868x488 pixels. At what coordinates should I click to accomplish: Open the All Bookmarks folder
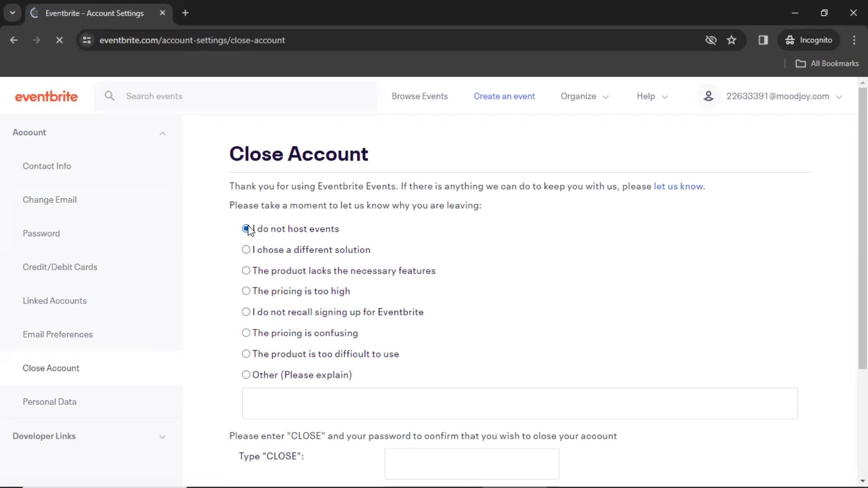(x=827, y=63)
